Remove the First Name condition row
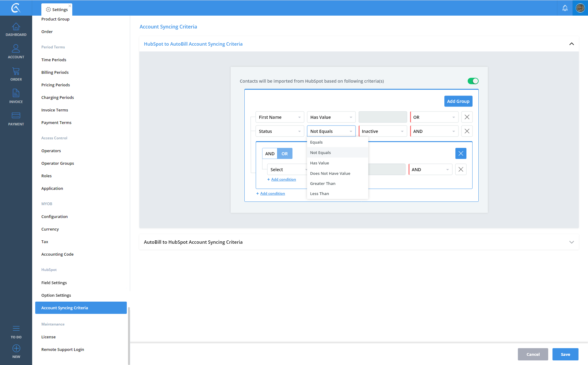Image resolution: width=588 pixels, height=365 pixels. point(467,117)
